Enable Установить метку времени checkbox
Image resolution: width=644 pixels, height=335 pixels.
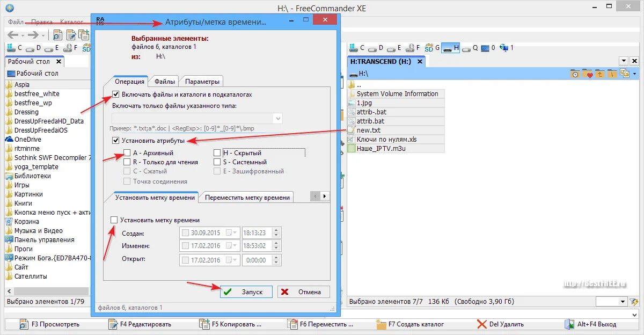click(114, 220)
